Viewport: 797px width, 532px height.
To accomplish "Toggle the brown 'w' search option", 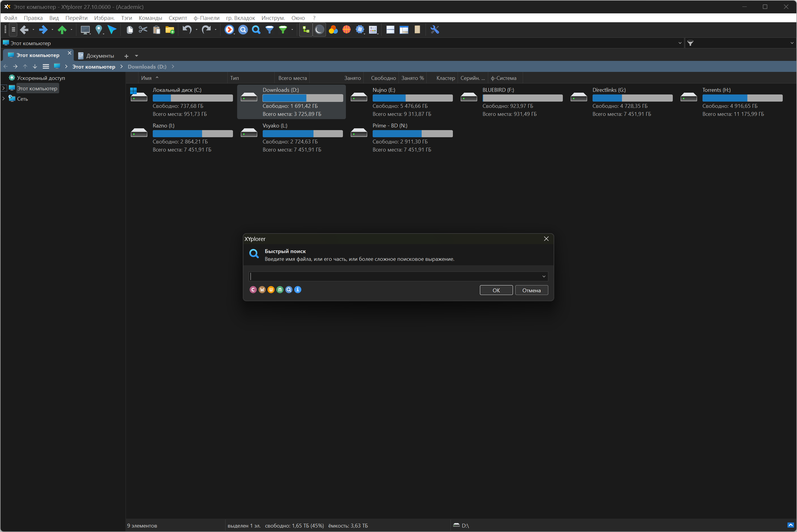I will pyautogui.click(x=262, y=289).
